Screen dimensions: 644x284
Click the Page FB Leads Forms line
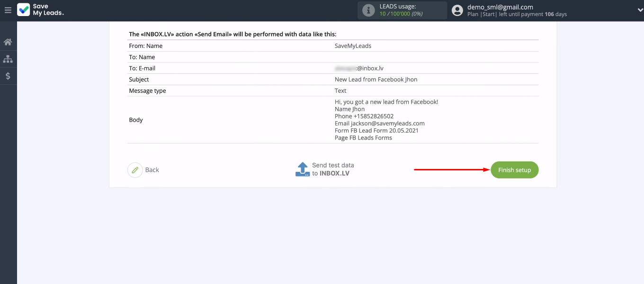pyautogui.click(x=363, y=138)
